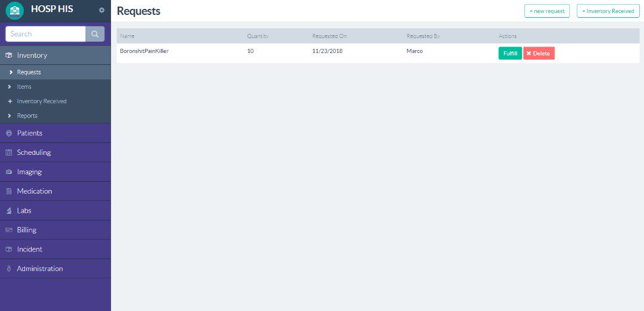Image resolution: width=644 pixels, height=311 pixels.
Task: Click the + Inventory Received header button
Action: tap(608, 11)
